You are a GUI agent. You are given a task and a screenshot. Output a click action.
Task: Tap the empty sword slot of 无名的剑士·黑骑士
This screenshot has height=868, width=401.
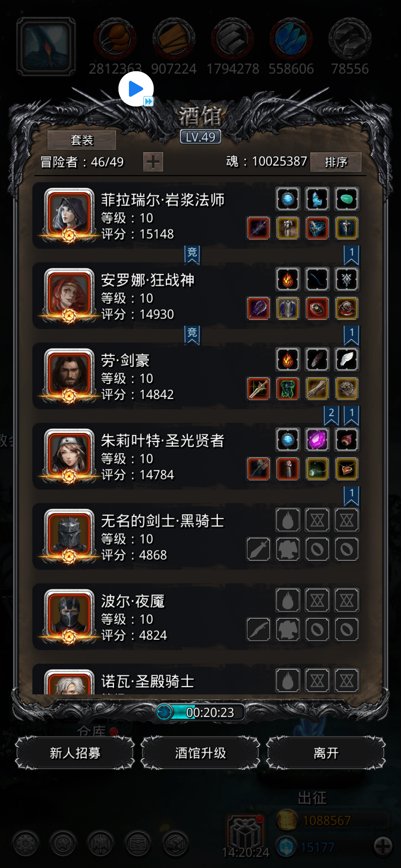point(258,549)
